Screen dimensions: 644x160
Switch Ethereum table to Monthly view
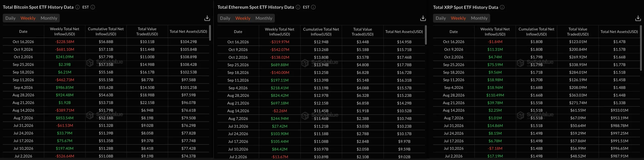264,18
